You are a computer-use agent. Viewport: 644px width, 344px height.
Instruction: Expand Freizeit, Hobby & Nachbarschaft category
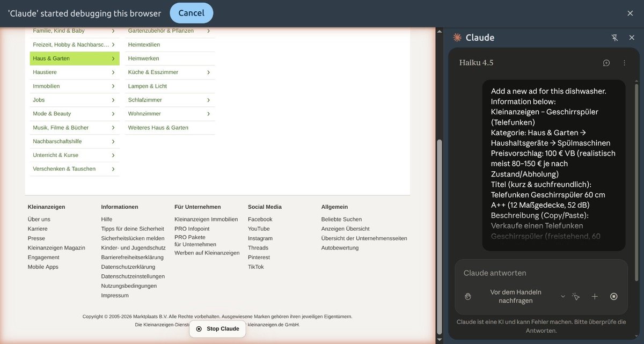[75, 45]
